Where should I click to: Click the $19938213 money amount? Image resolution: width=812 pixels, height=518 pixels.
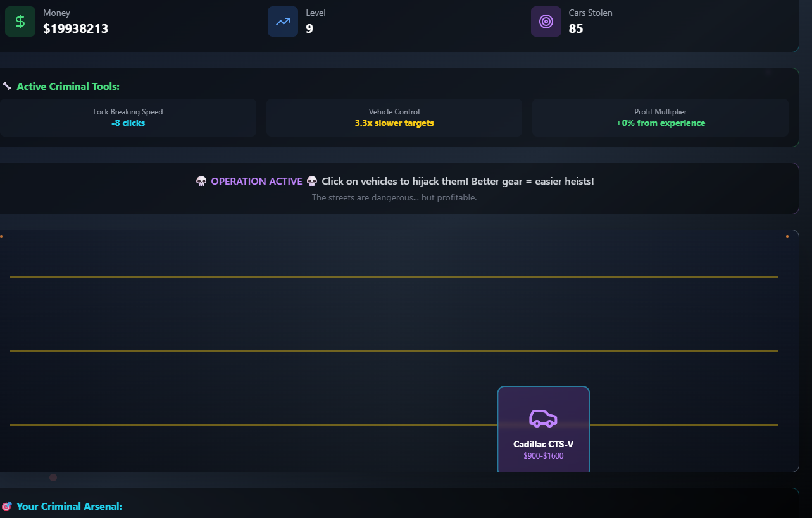[76, 28]
